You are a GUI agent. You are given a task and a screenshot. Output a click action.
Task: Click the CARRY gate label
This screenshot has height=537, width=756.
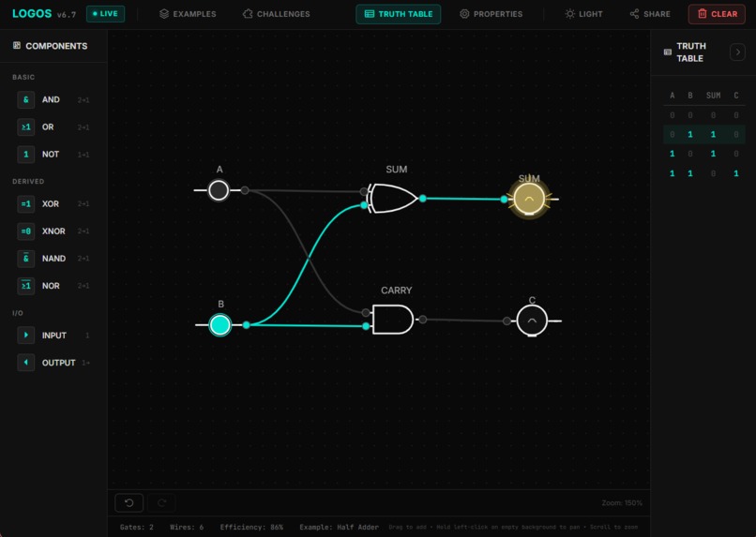[x=397, y=291]
